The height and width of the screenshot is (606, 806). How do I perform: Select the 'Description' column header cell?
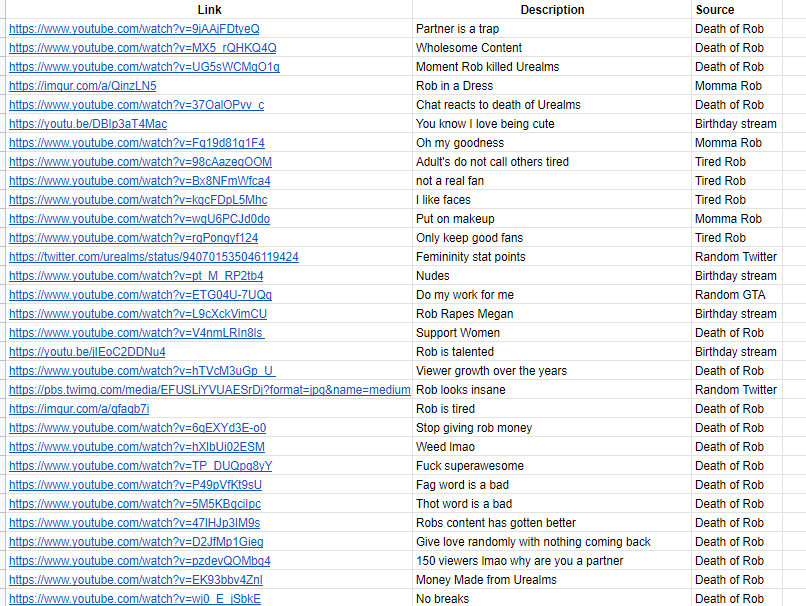552,9
